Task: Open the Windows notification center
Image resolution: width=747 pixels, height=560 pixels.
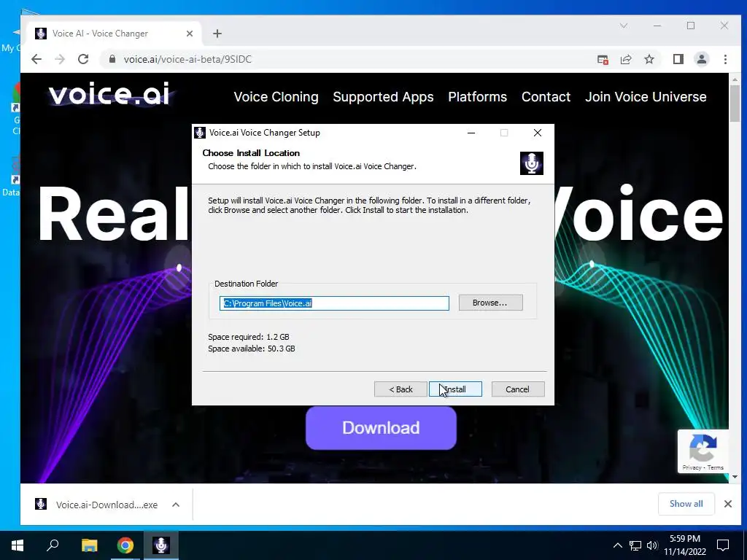Action: click(723, 545)
